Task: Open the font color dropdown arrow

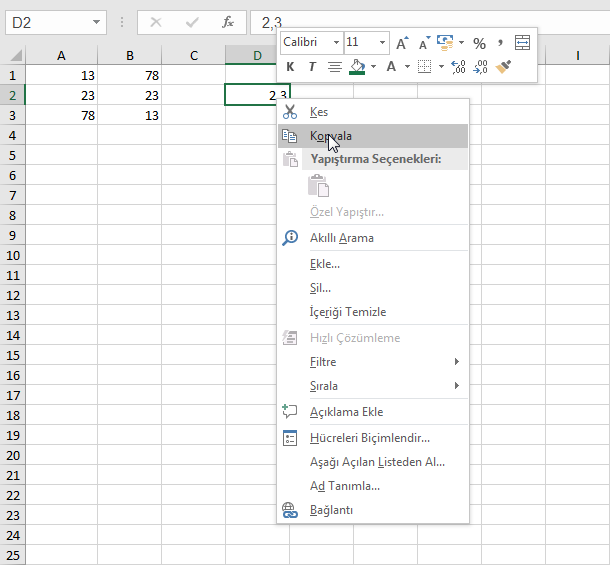Action: click(407, 67)
